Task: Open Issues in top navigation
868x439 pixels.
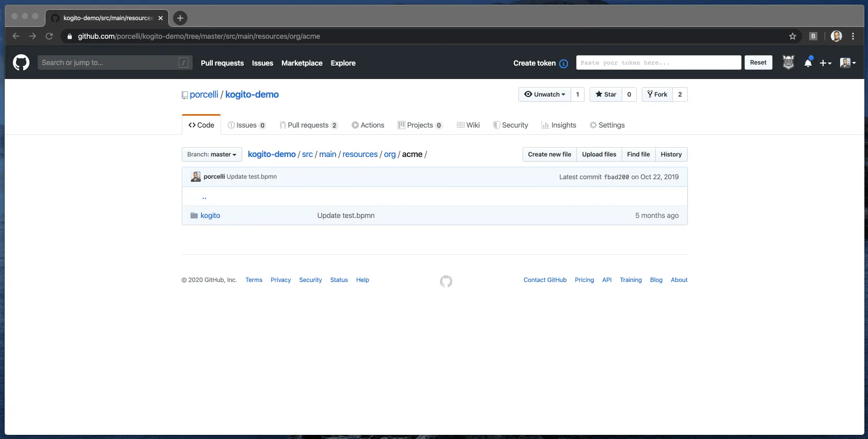Action: pyautogui.click(x=262, y=63)
